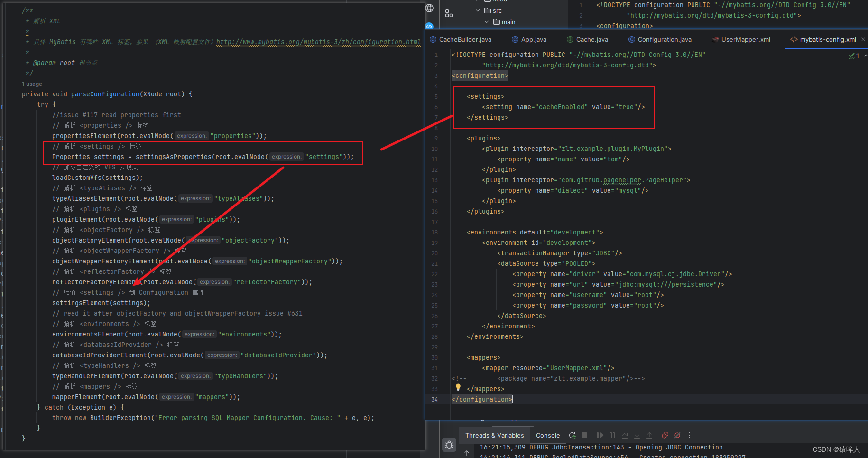Click the closing </configuration> tag
Screen dimensions: 868x458
(481, 399)
